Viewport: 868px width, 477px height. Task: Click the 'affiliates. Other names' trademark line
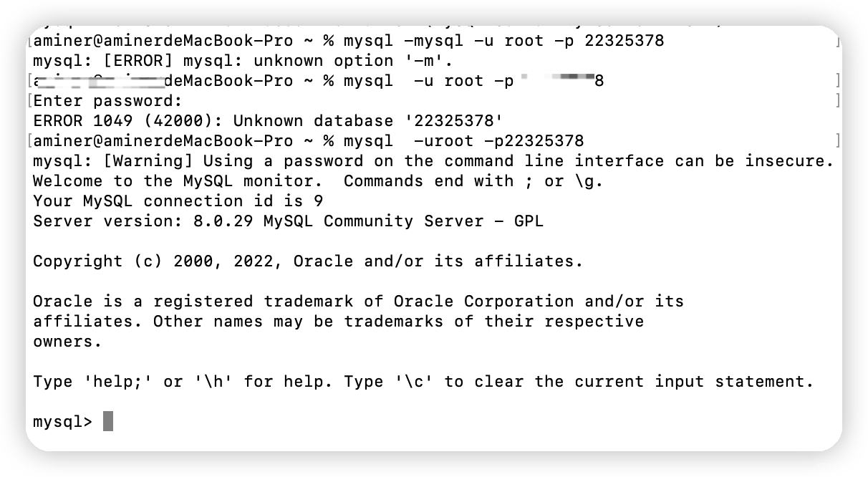coord(338,322)
